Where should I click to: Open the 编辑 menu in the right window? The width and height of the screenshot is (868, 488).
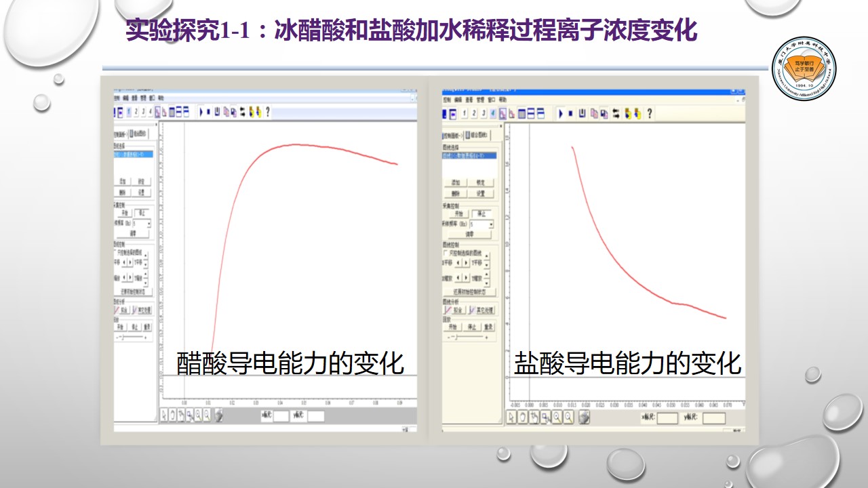pos(458,100)
